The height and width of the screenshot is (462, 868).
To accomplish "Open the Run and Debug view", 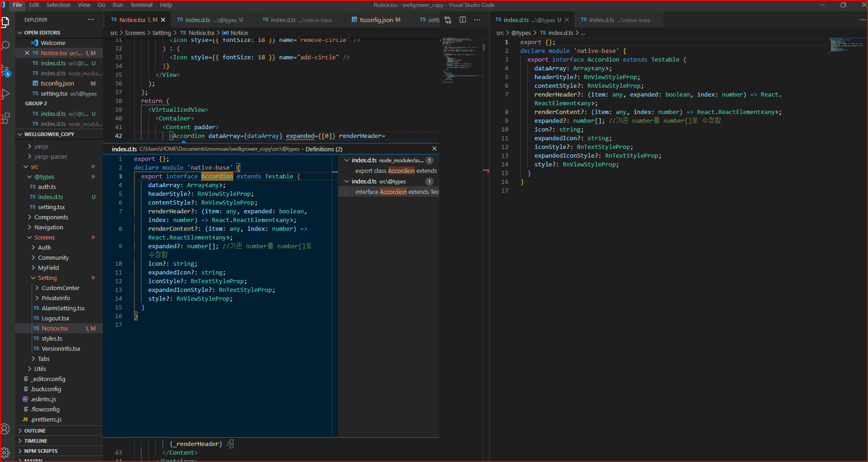I will coord(6,94).
